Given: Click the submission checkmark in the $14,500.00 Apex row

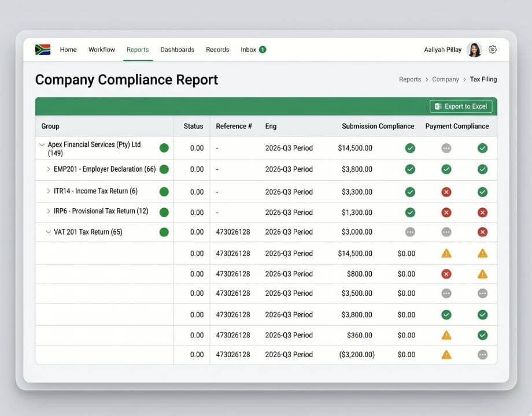Looking at the screenshot, I should [x=410, y=148].
